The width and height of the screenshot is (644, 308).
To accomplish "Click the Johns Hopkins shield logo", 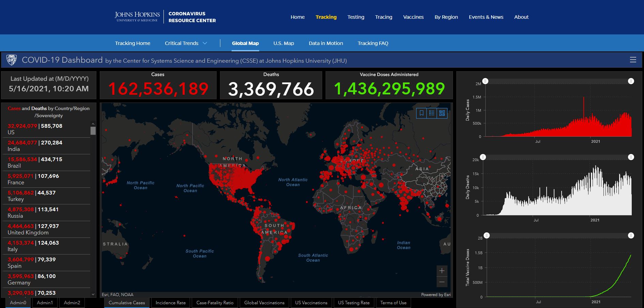I will (12, 60).
